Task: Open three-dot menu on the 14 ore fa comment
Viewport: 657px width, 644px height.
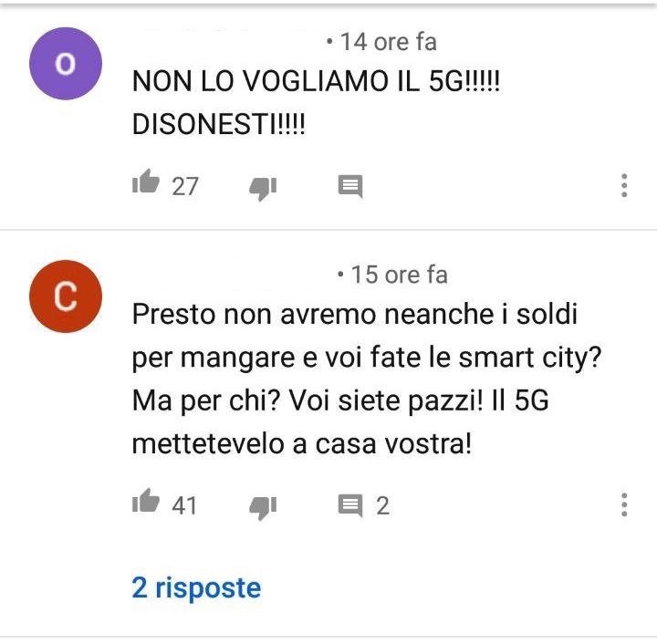Action: 624,185
